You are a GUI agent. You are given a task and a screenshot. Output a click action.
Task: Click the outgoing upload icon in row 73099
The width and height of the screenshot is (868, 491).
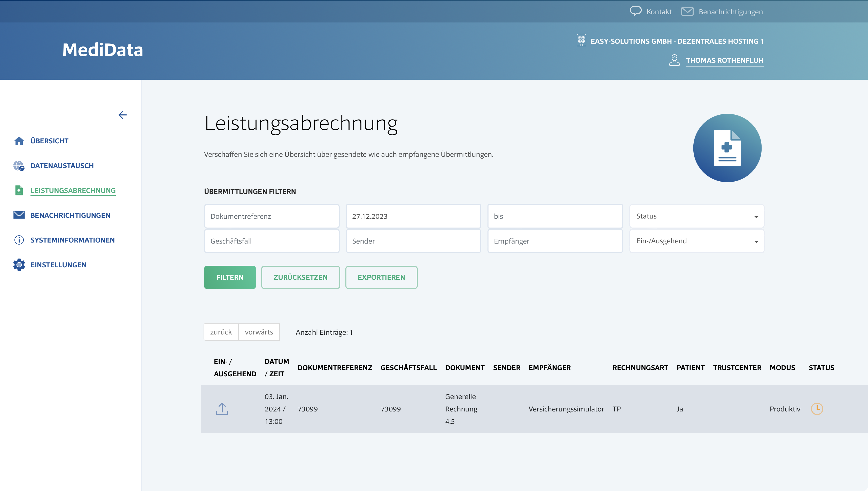click(222, 409)
